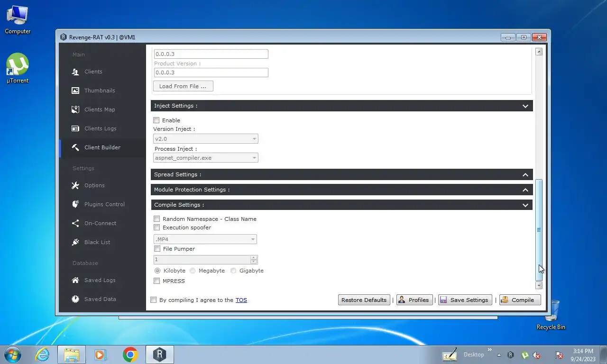
Task: Click the Restore Defaults button
Action: click(x=364, y=300)
